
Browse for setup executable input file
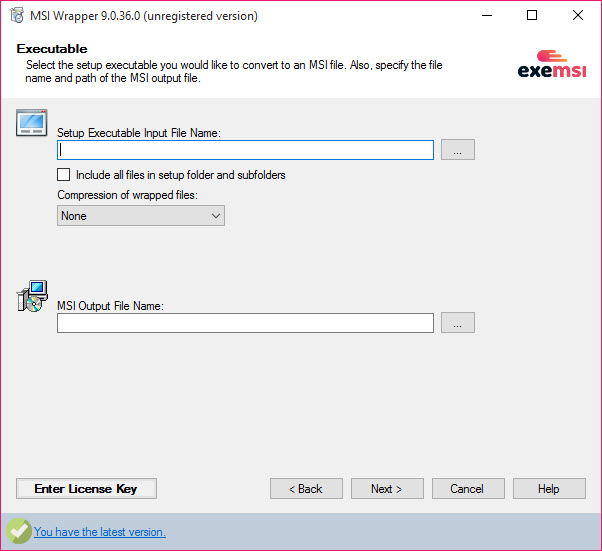(458, 150)
